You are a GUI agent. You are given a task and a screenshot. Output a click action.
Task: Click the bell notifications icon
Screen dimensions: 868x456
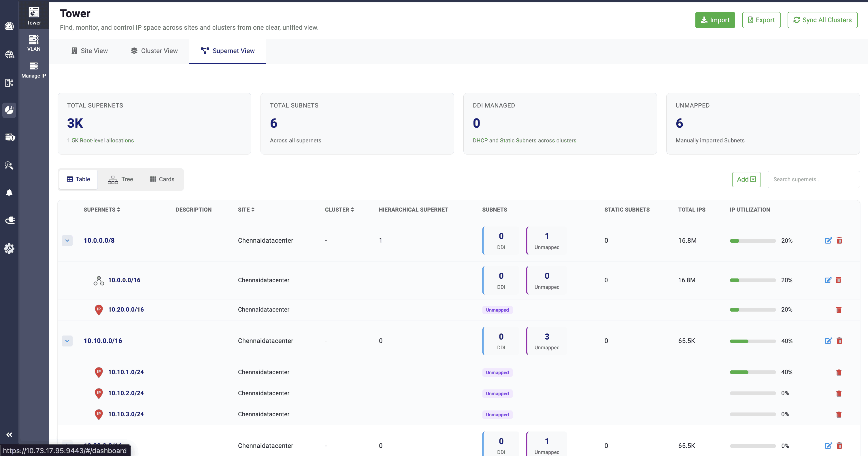[x=9, y=193]
